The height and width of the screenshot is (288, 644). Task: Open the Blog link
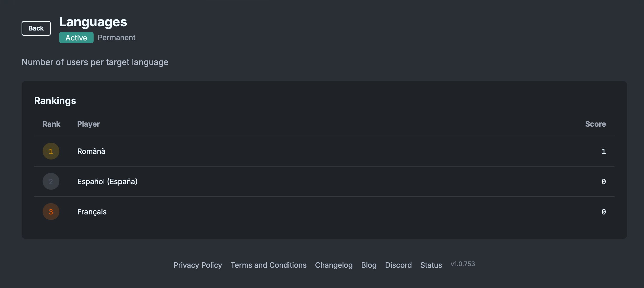tap(369, 265)
